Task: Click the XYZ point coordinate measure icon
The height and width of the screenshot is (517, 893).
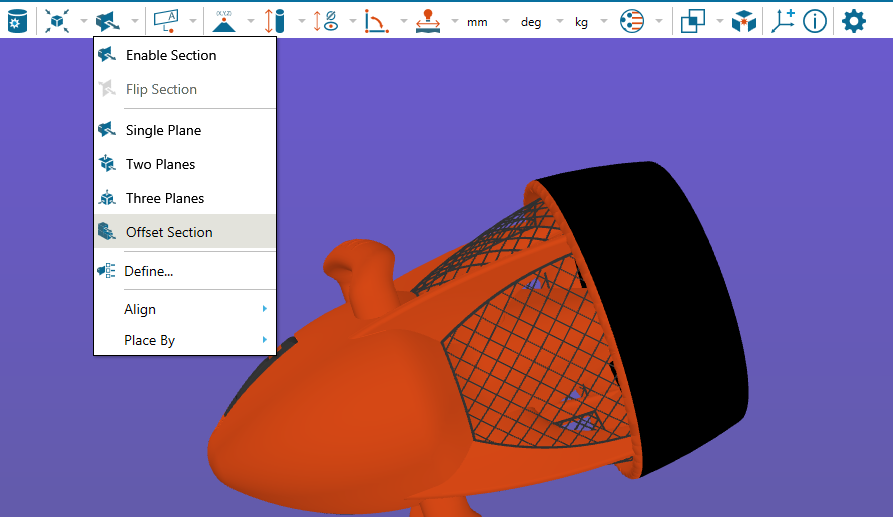Action: pos(223,20)
